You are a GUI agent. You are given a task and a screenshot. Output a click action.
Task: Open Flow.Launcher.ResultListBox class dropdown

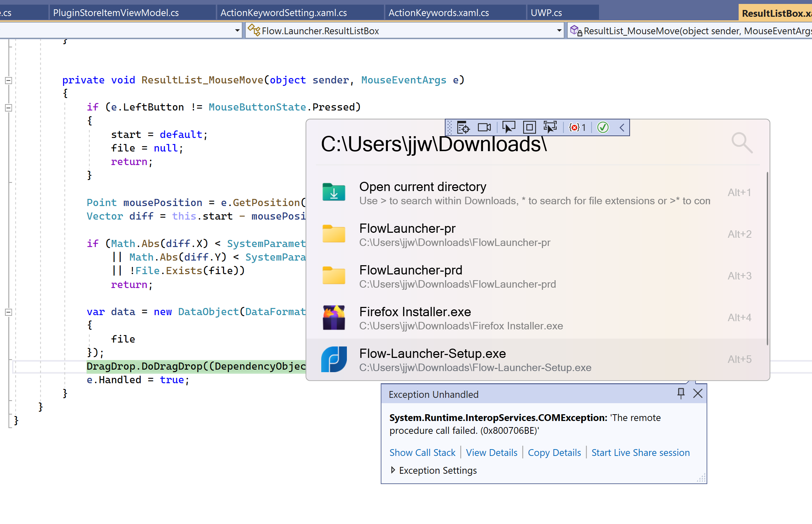coord(559,31)
